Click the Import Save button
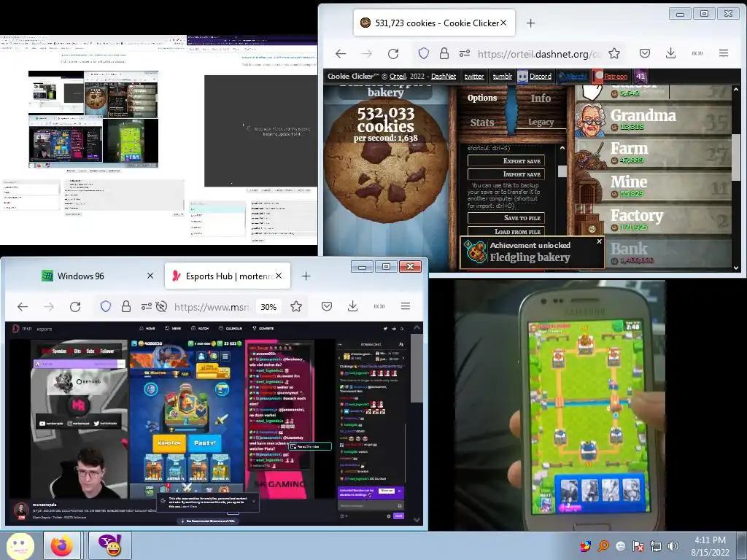 point(506,174)
